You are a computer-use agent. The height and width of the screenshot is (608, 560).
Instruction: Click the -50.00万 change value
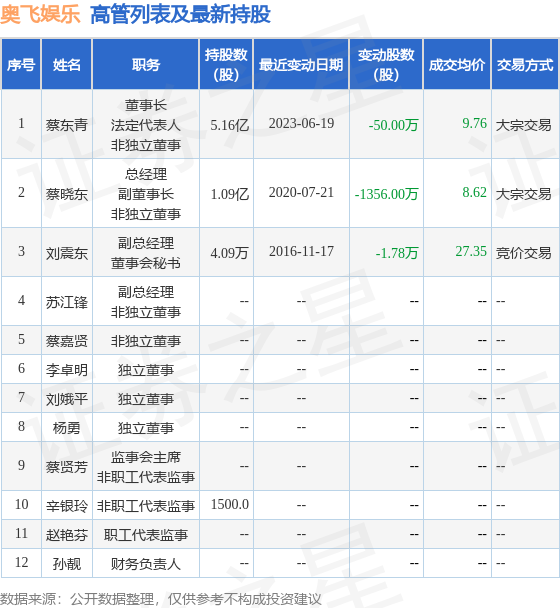[393, 125]
